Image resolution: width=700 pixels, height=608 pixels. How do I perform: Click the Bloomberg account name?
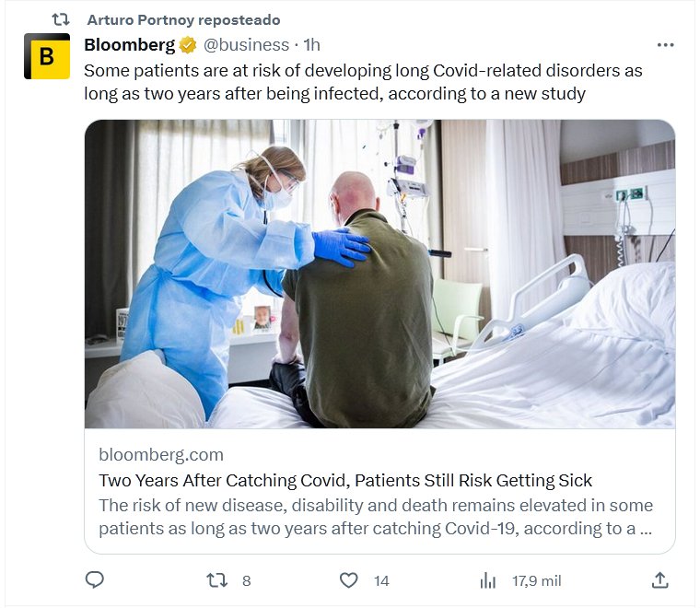(x=129, y=44)
